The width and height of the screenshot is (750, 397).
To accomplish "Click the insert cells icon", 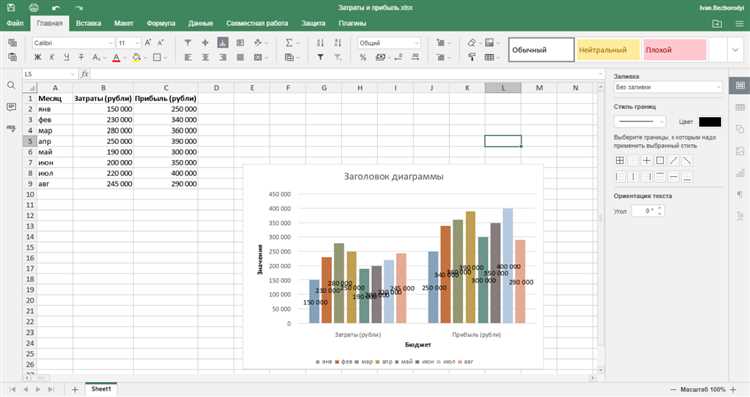I will [441, 43].
